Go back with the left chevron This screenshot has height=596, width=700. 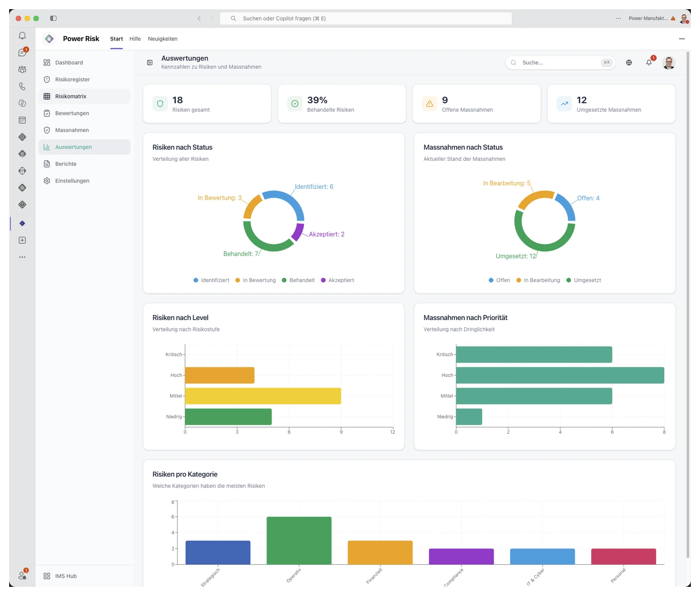click(x=199, y=18)
